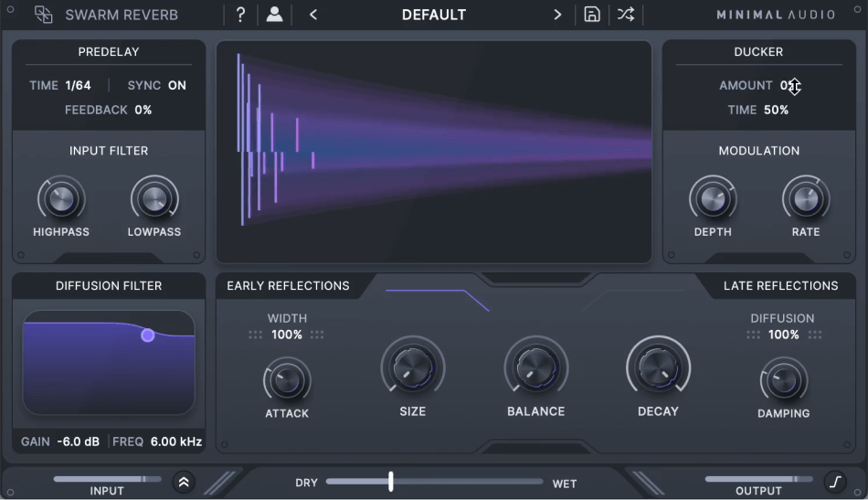Go to the next preset arrow
Screen dimensions: 868x500
coord(557,15)
